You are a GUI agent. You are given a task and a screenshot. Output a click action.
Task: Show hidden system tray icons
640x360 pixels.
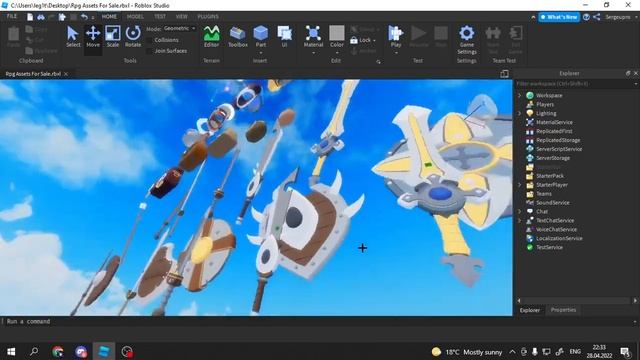[512, 351]
